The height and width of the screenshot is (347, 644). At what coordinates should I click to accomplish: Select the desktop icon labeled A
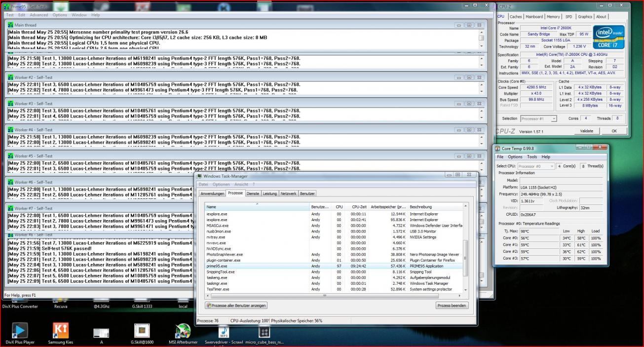(x=101, y=333)
